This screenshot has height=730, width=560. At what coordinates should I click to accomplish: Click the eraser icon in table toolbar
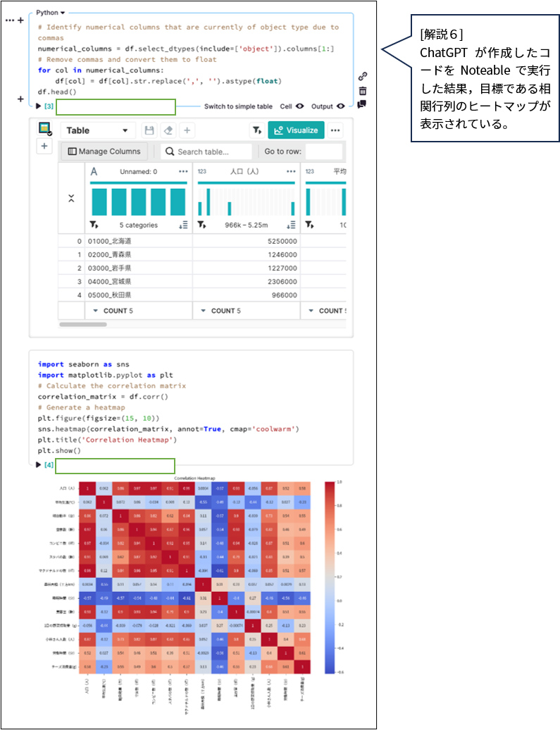coord(168,130)
